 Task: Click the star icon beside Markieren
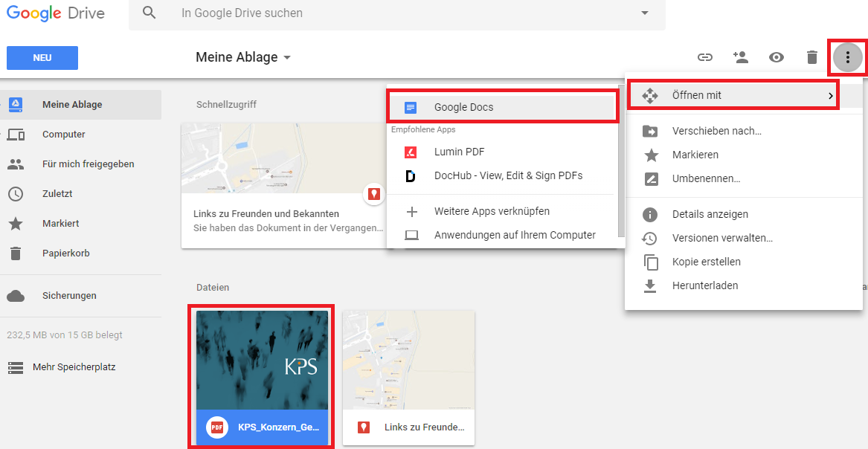651,155
